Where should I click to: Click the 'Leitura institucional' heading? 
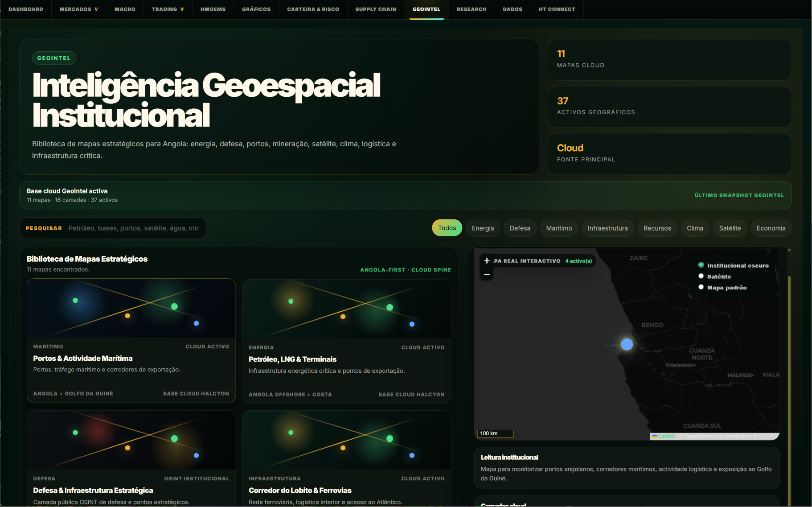(x=509, y=457)
